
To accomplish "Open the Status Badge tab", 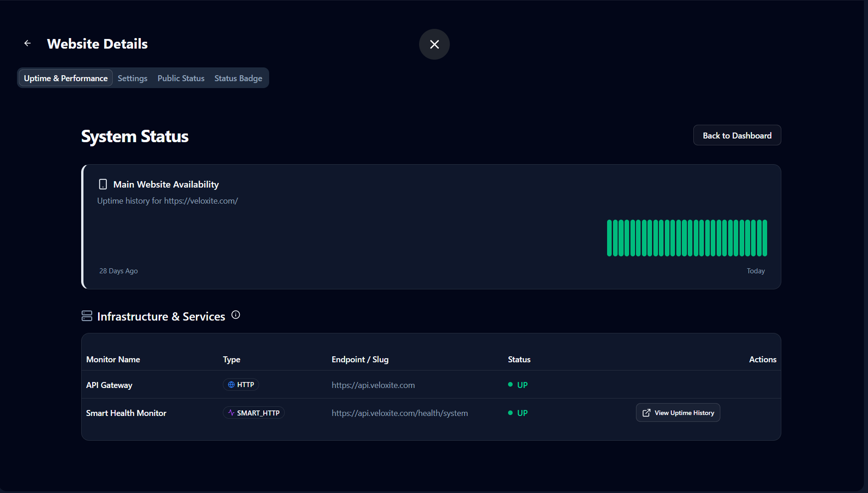I will point(238,78).
